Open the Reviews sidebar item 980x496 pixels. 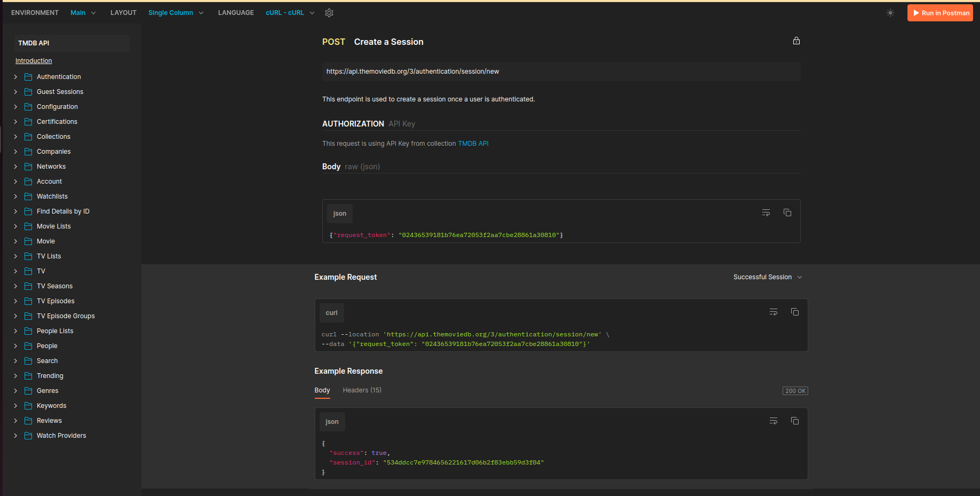[49, 421]
